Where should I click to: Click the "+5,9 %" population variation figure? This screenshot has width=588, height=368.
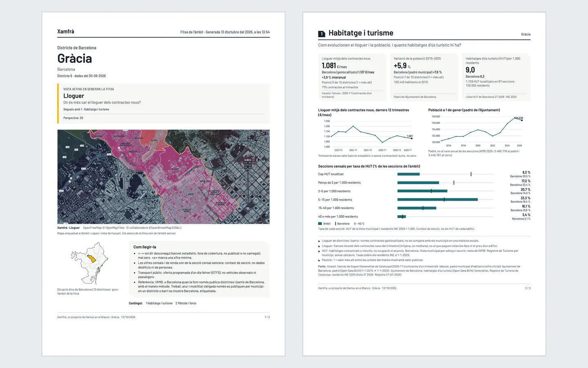402,66
